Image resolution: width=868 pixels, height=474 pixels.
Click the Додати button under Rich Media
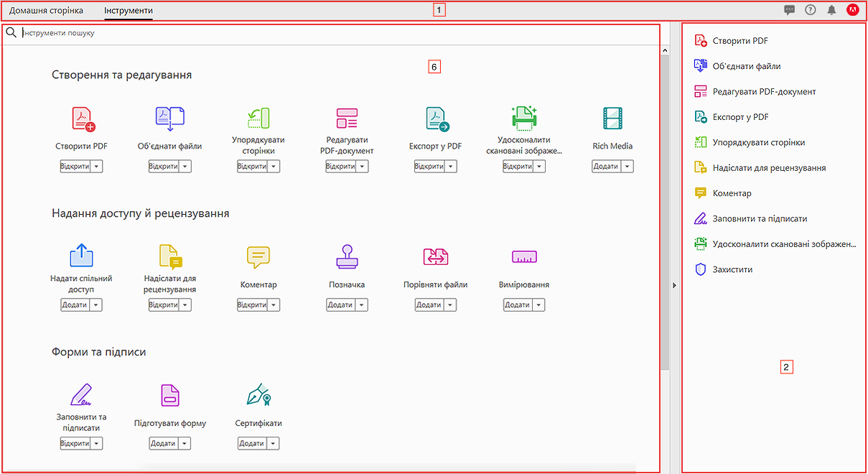pyautogui.click(x=607, y=166)
